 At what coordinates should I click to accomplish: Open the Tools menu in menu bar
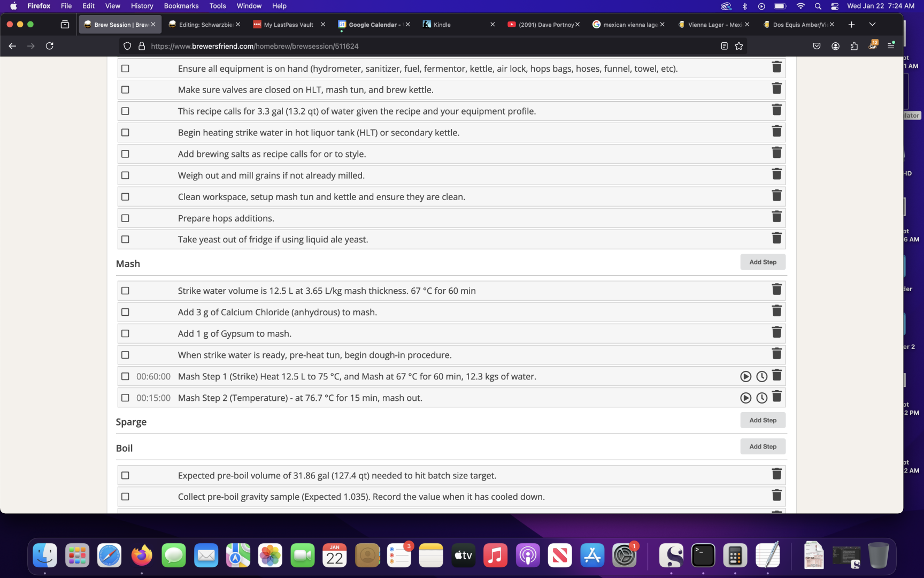pyautogui.click(x=218, y=6)
